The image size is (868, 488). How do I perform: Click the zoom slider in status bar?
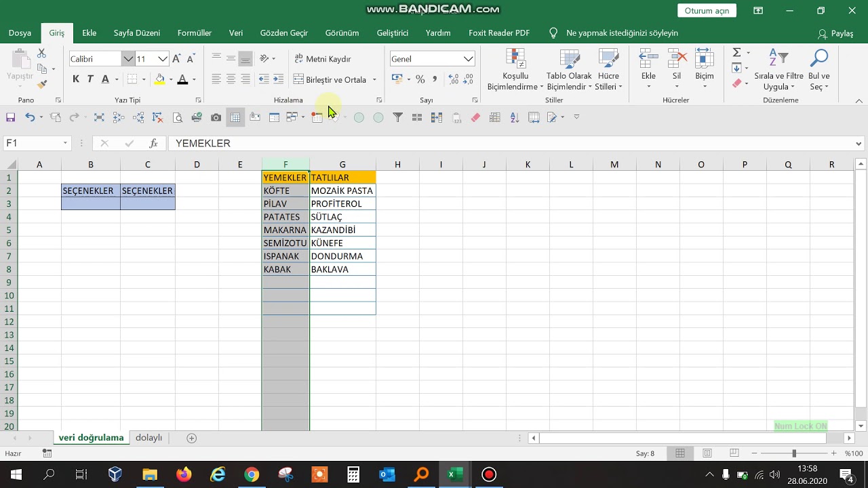[795, 453]
